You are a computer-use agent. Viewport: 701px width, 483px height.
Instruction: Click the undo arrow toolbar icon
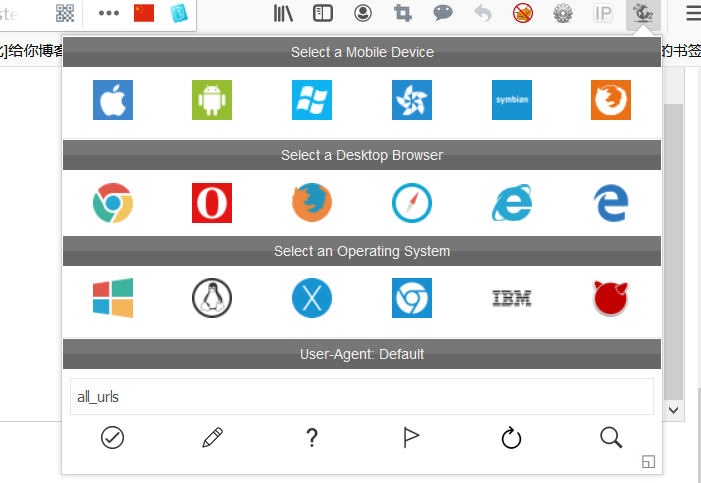point(483,13)
